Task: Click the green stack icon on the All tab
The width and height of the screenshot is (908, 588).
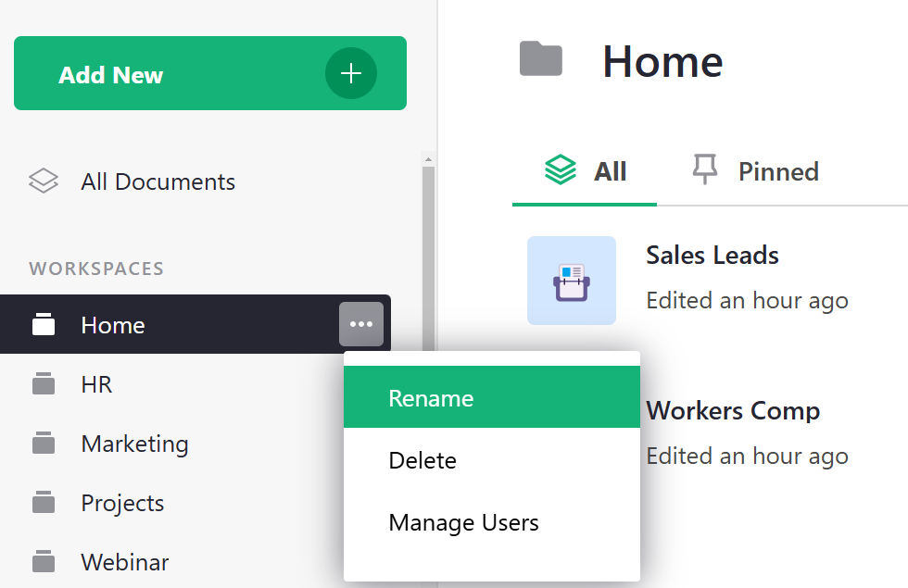Action: 560,170
